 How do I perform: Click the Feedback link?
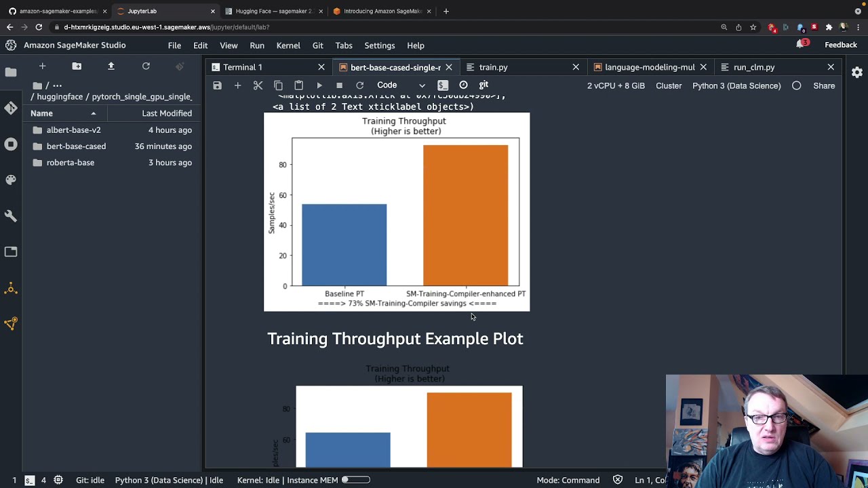(x=841, y=45)
